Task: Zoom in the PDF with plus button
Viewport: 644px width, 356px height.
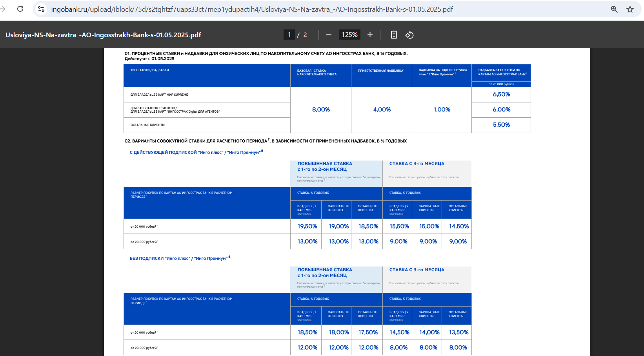Action: click(x=370, y=35)
